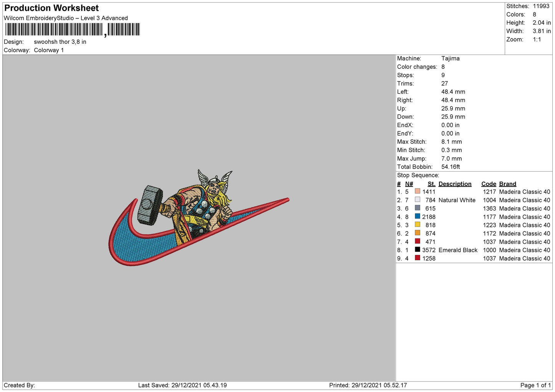Click the red swatch in stop row 9
This screenshot has height=392, width=555.
tap(417, 258)
